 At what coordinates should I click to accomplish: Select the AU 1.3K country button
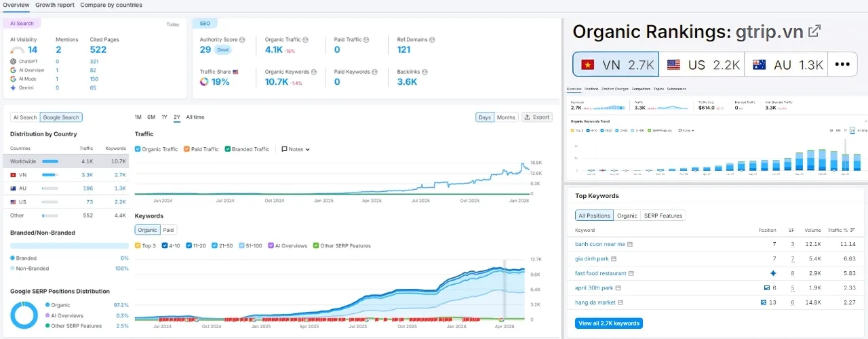787,65
